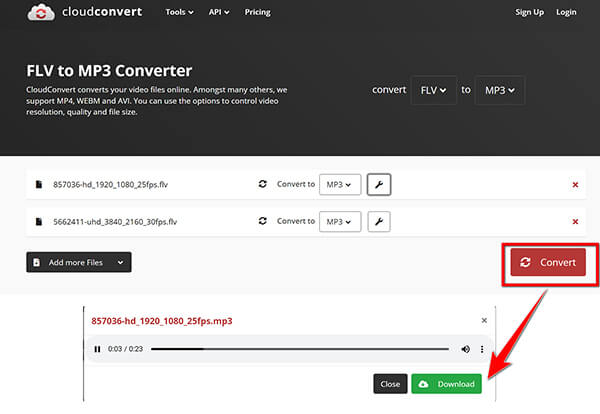Click the CloudConvert cloud logo
Image resolution: width=600 pixels, height=414 pixels.
[41, 12]
